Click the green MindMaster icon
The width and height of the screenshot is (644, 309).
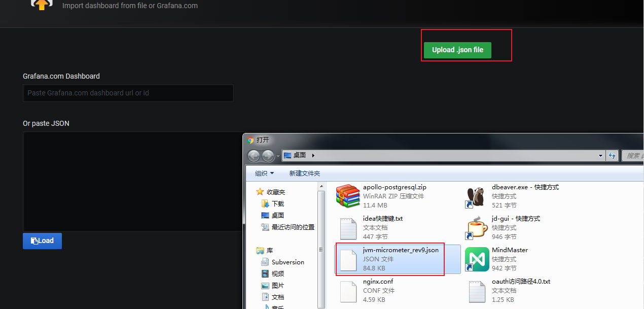pos(477,259)
